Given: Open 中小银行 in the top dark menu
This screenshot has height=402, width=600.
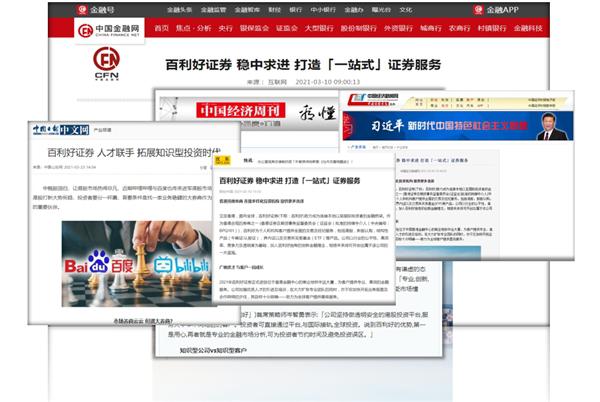Looking at the screenshot, I should point(323,10).
